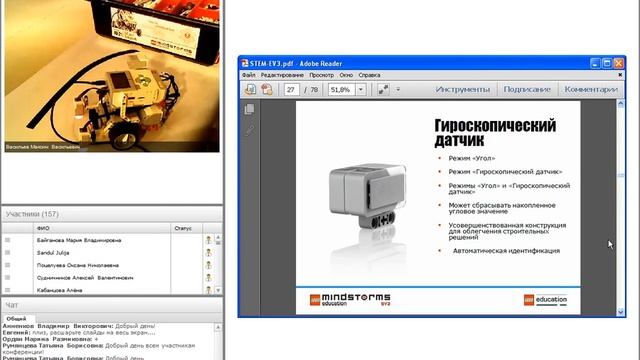Click the square marker left of Байганова Мария Владимировна
This screenshot has width=640, height=360.
(x=7, y=240)
